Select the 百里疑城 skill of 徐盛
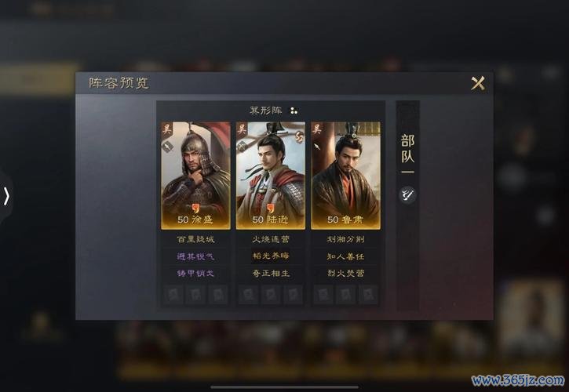 (195, 239)
